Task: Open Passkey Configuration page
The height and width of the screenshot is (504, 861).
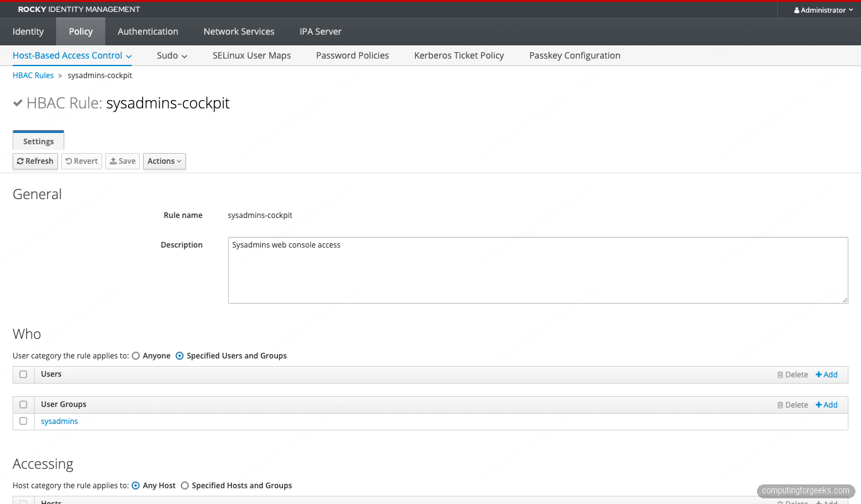Action: pyautogui.click(x=575, y=55)
